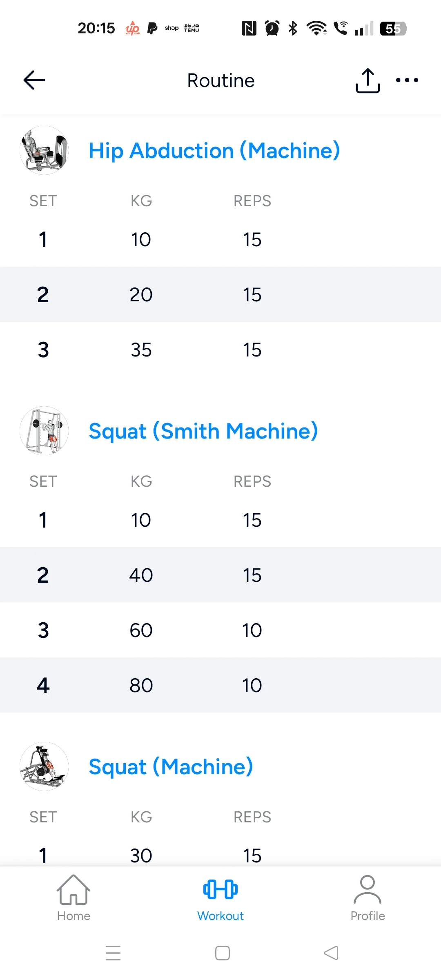Select Hip Abduction set 3 with 35 kg
The height and width of the screenshot is (980, 441).
pyautogui.click(x=220, y=350)
